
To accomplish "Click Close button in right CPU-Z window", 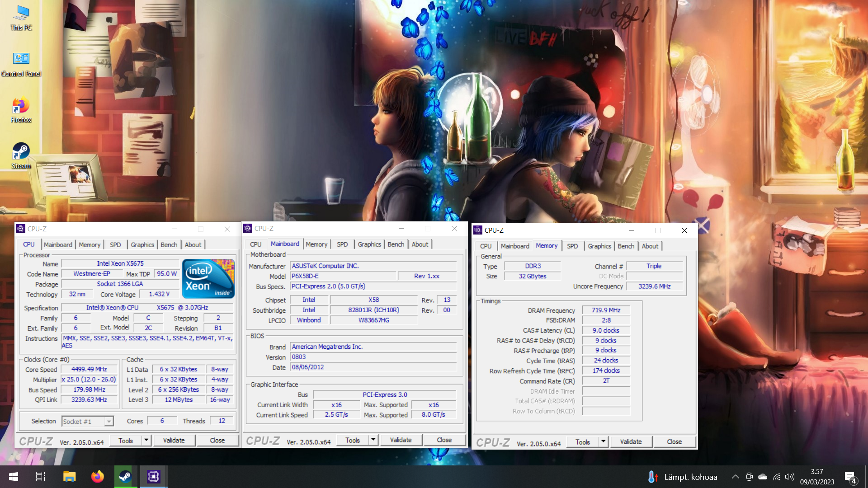I will [675, 441].
